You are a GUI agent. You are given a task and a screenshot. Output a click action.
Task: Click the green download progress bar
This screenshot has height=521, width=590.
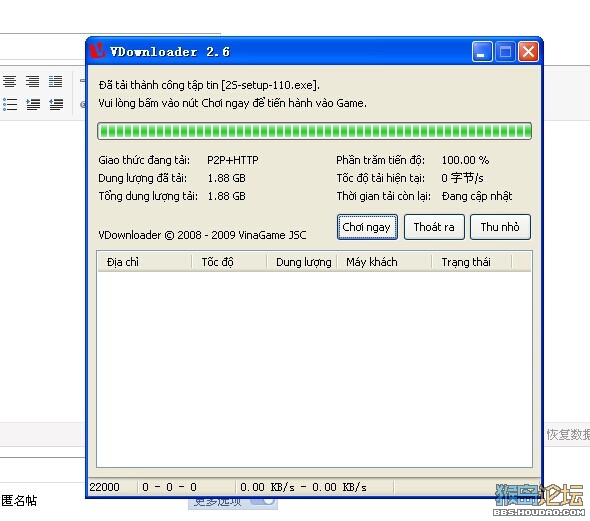(x=314, y=131)
